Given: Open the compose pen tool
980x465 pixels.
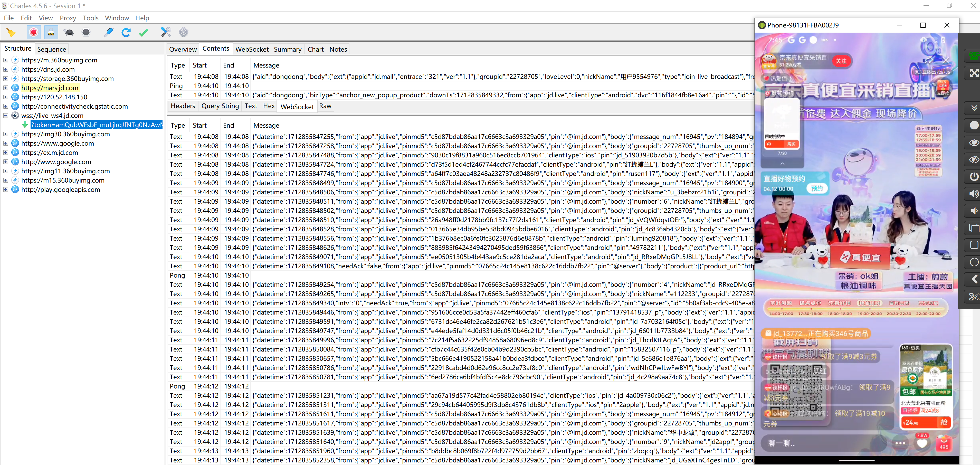Looking at the screenshot, I should pyautogui.click(x=108, y=32).
